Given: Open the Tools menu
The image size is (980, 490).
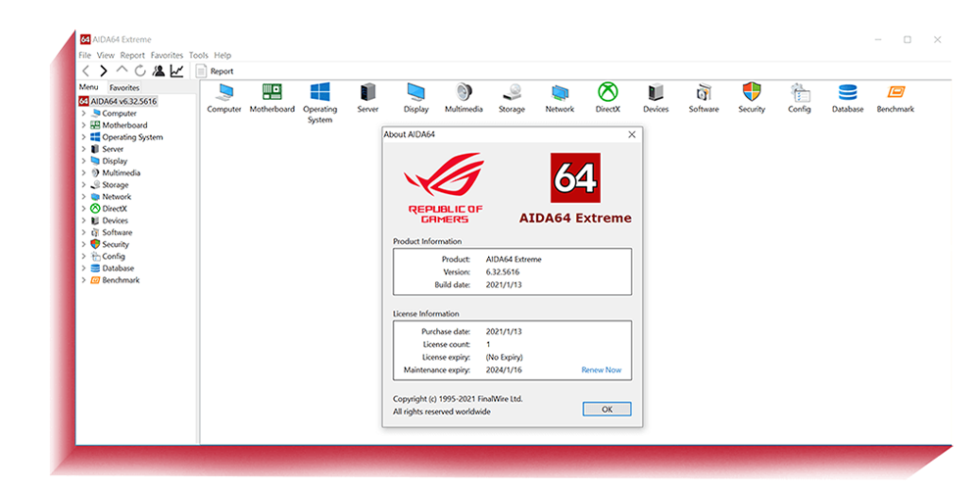Looking at the screenshot, I should click(198, 56).
